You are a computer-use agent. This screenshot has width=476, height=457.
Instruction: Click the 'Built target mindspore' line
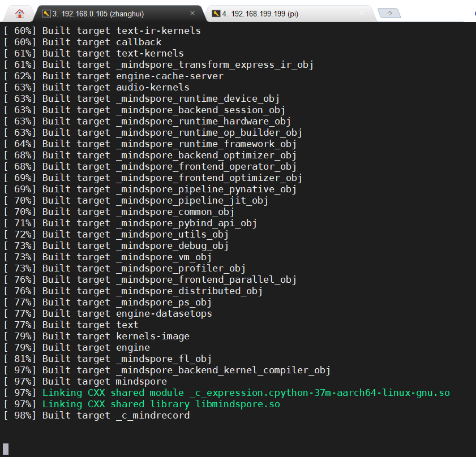click(x=85, y=381)
